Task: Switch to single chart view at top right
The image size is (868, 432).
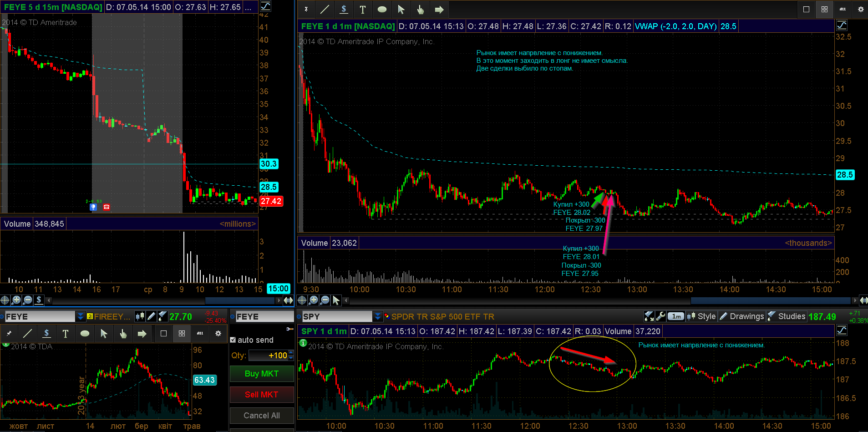Action: [806, 9]
